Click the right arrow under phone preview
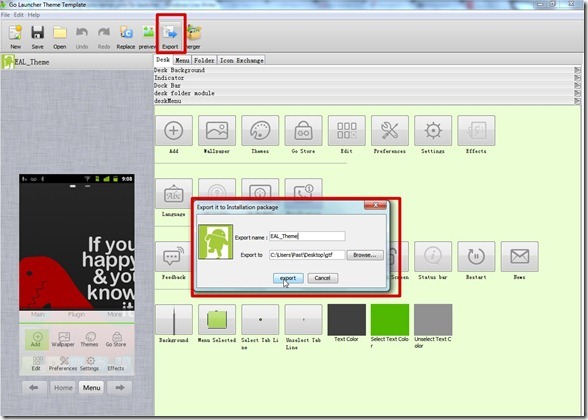Image resolution: width=588 pixels, height=420 pixels. pos(120,388)
